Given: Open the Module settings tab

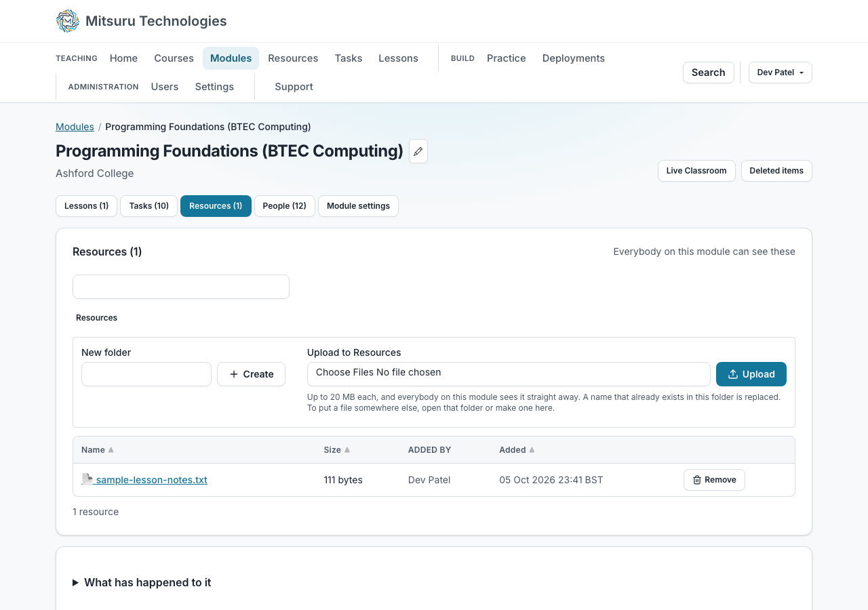Looking at the screenshot, I should coord(358,206).
